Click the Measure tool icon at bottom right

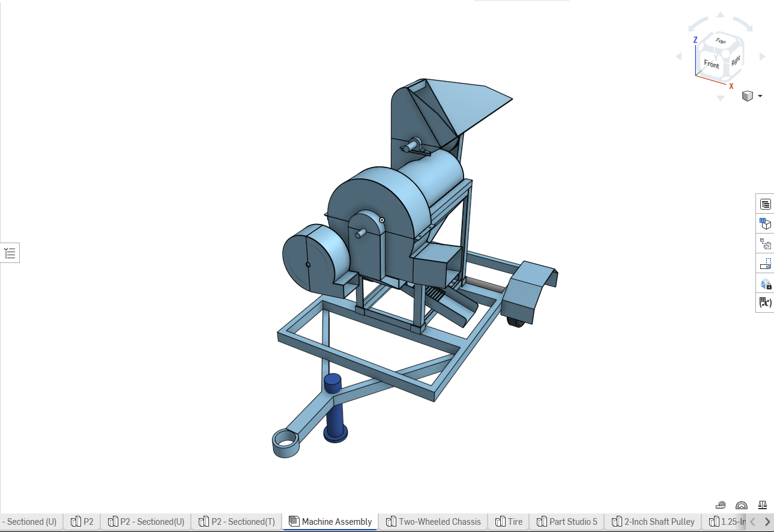(721, 505)
